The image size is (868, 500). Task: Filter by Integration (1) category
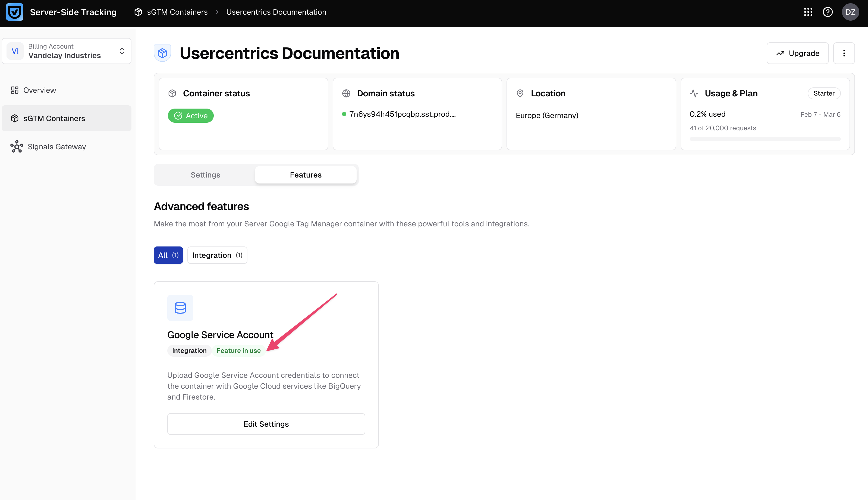217,255
